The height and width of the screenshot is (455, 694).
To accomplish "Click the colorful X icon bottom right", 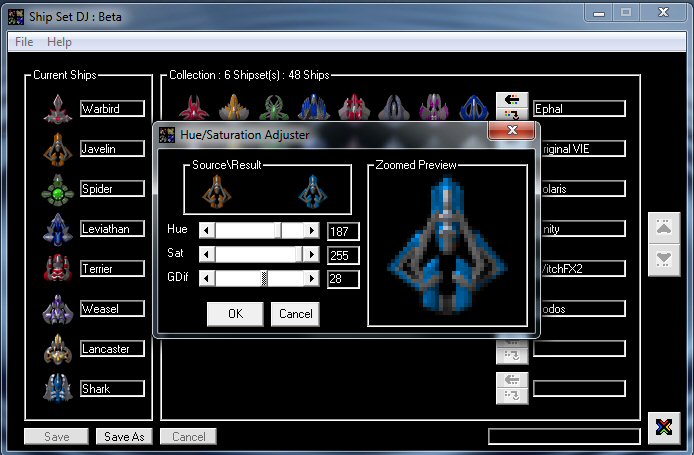I will point(663,428).
